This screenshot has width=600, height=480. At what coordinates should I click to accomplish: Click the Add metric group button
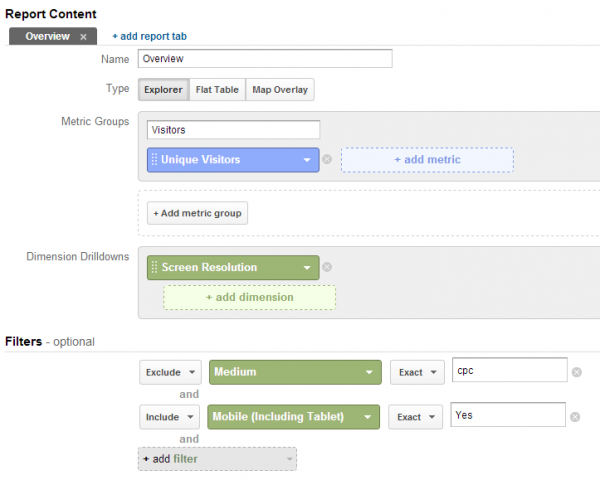(x=198, y=213)
